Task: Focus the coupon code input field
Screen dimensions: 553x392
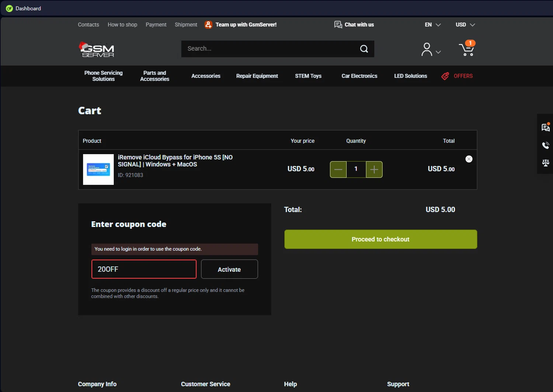Action: (x=144, y=269)
